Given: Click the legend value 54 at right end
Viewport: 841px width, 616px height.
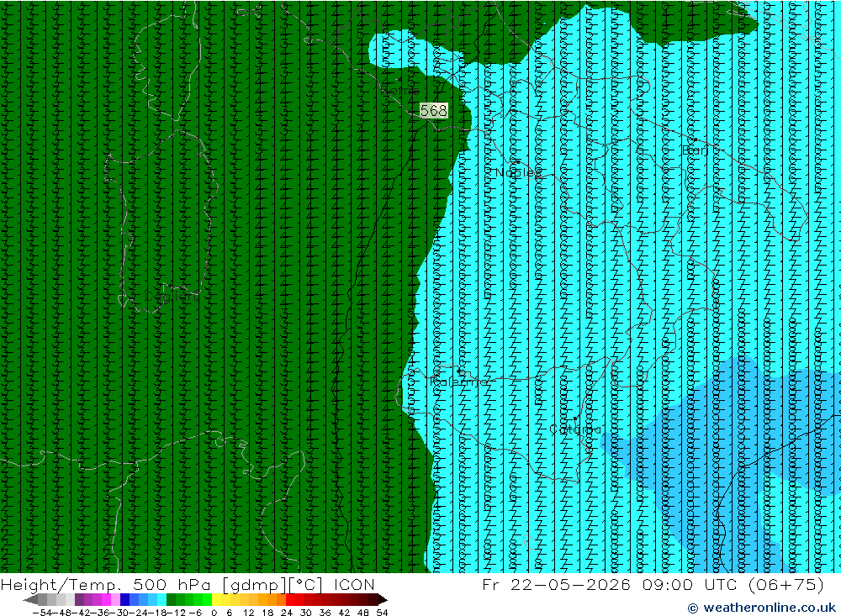Looking at the screenshot, I should point(382,613).
